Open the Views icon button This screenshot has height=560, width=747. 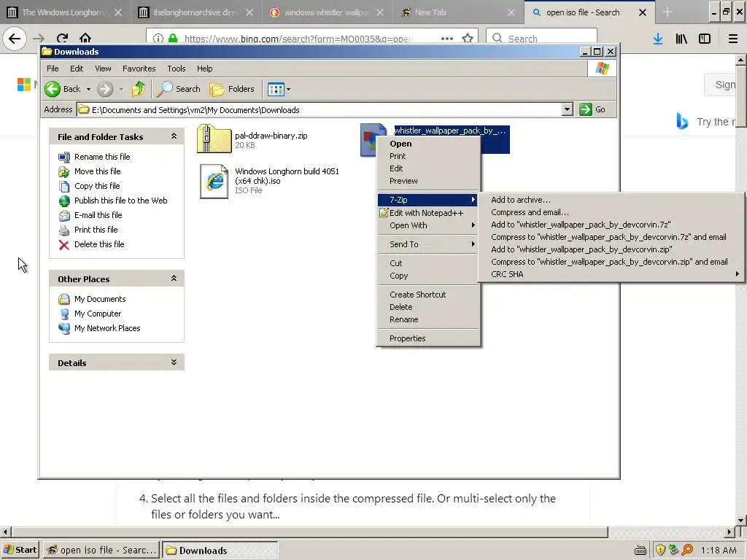275,89
